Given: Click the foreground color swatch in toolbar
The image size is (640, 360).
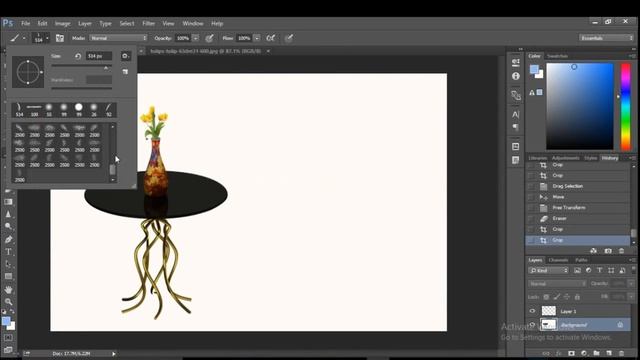Looking at the screenshot, I should [6, 321].
